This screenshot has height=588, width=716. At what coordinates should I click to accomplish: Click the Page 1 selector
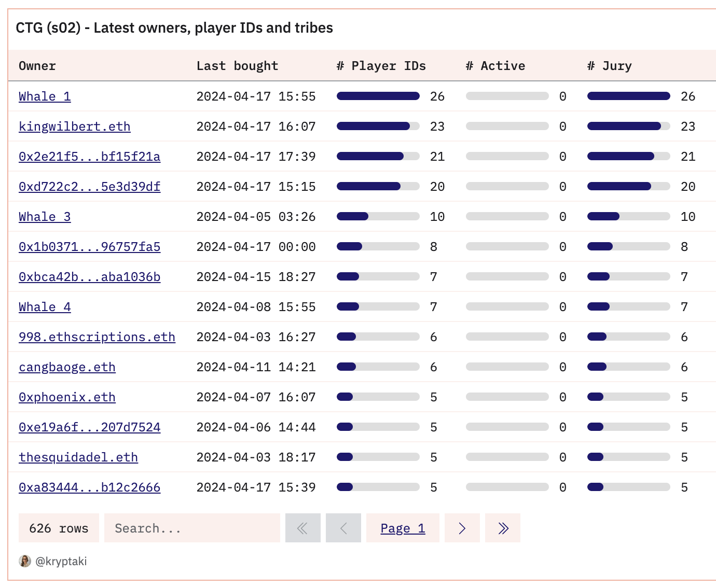click(403, 528)
